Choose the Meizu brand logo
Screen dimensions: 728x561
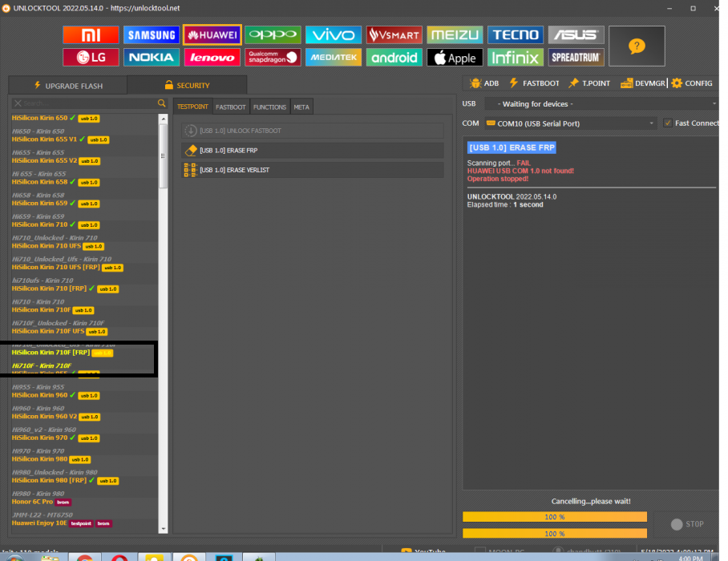[455, 34]
